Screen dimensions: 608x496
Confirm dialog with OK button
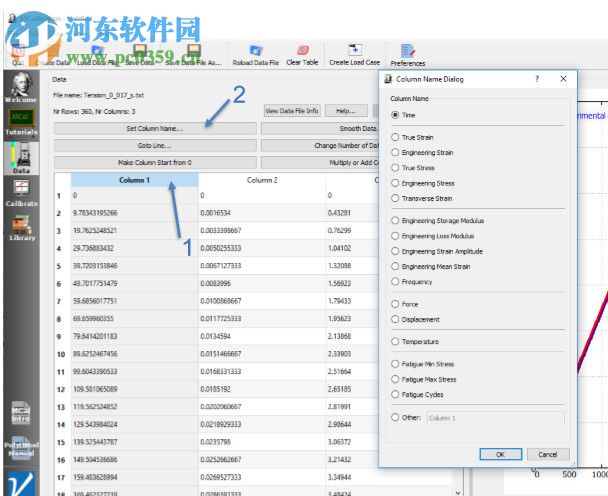click(501, 454)
